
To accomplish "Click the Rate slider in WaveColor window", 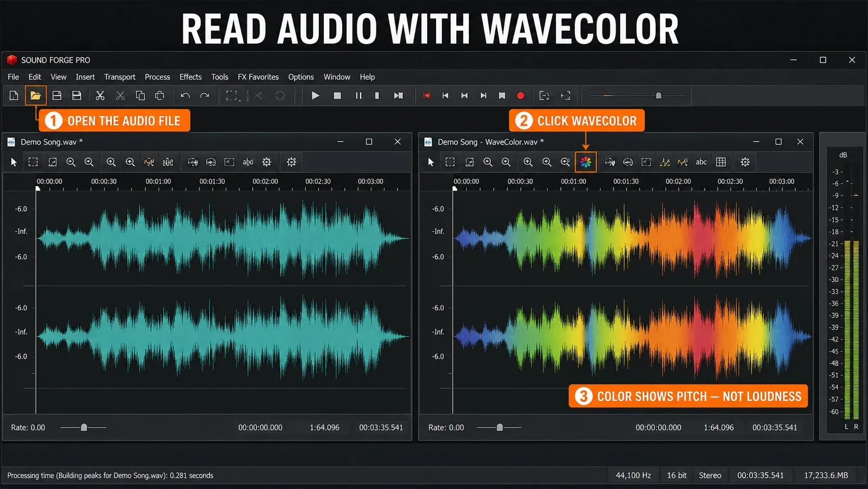I will (499, 427).
